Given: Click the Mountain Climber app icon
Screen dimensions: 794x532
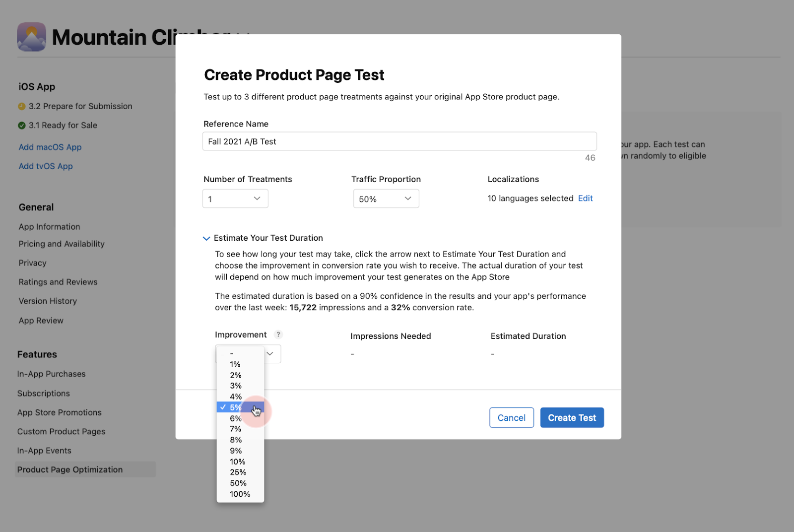Looking at the screenshot, I should pyautogui.click(x=31, y=37).
